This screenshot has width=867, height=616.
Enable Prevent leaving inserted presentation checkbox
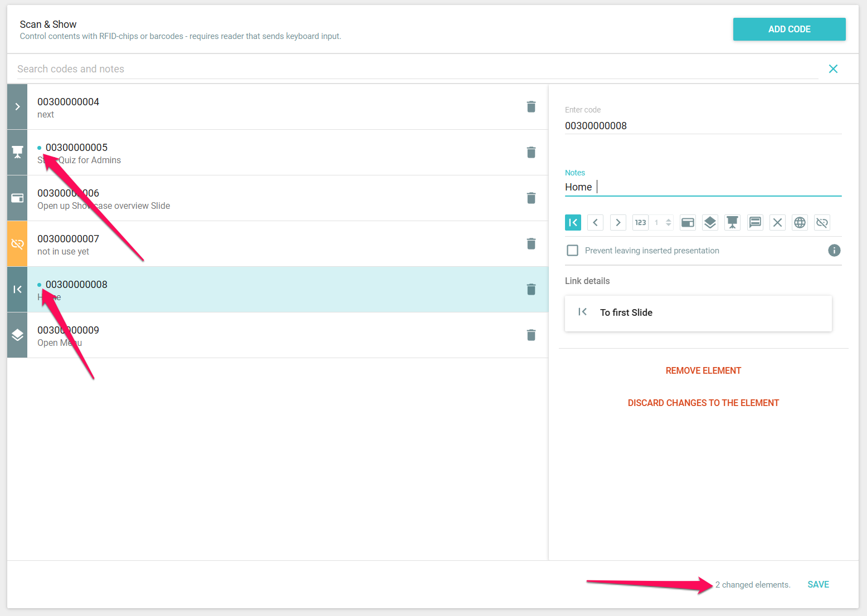point(572,251)
